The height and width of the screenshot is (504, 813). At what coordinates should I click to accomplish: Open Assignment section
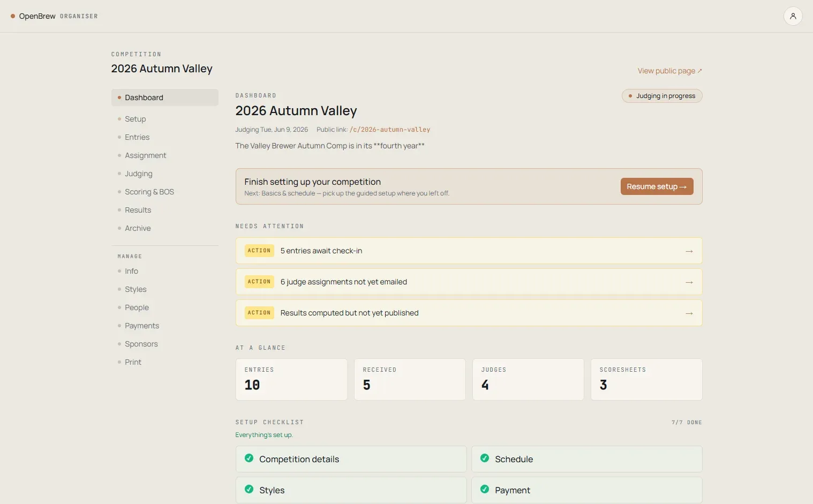pyautogui.click(x=165, y=155)
